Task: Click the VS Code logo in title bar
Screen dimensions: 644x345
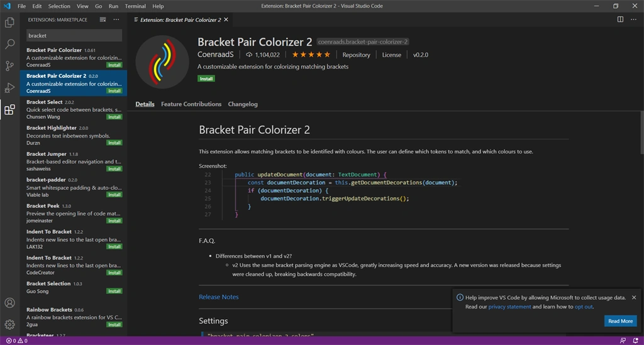Action: tap(7, 6)
